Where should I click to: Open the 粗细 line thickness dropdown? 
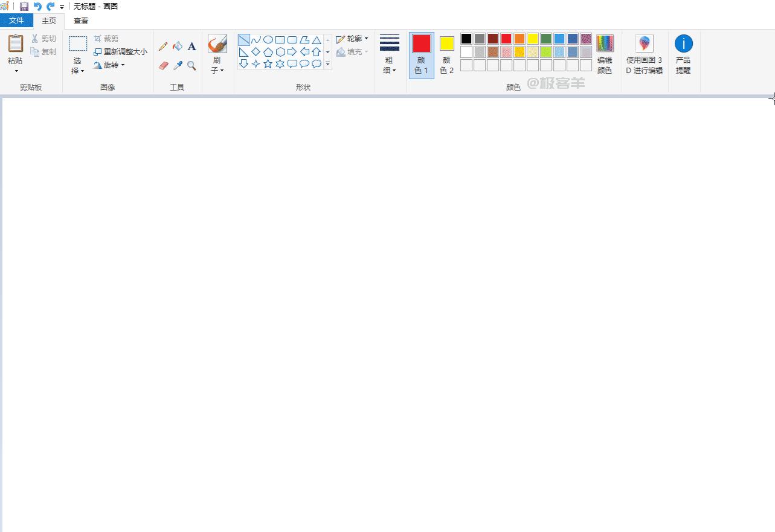pos(389,55)
